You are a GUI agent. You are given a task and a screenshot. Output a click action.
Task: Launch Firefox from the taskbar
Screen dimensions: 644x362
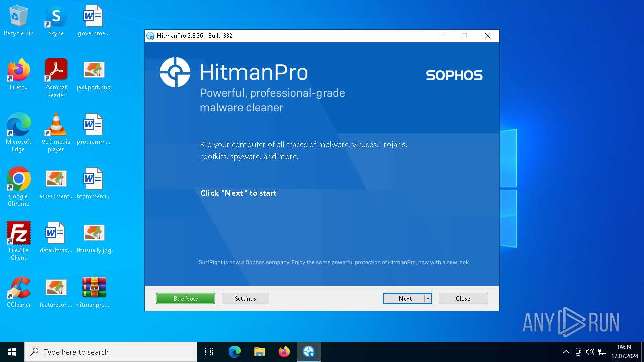284,352
